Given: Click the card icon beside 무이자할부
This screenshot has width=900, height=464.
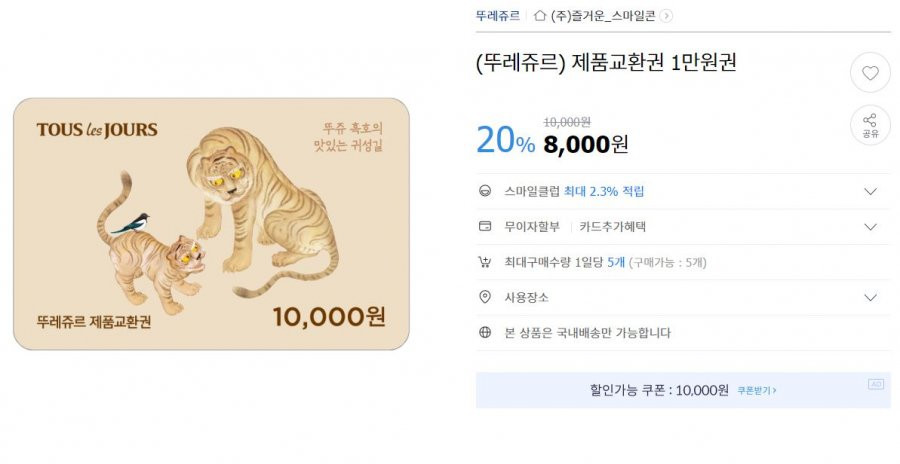Looking at the screenshot, I should coord(485,226).
